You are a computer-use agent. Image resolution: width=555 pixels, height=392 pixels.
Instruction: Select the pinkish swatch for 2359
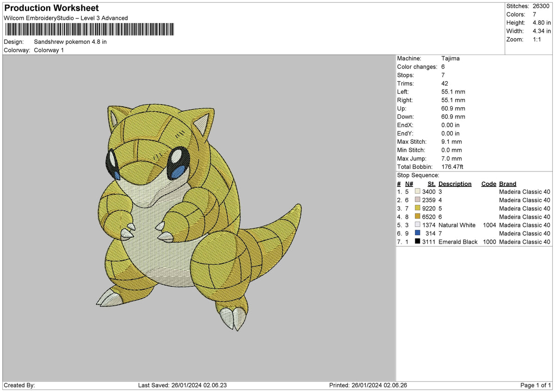[418, 200]
